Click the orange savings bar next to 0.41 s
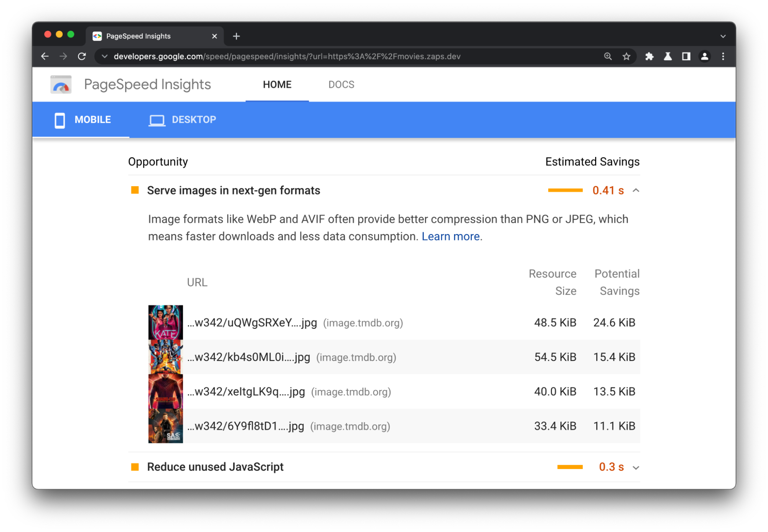The height and width of the screenshot is (532, 768). [x=566, y=190]
